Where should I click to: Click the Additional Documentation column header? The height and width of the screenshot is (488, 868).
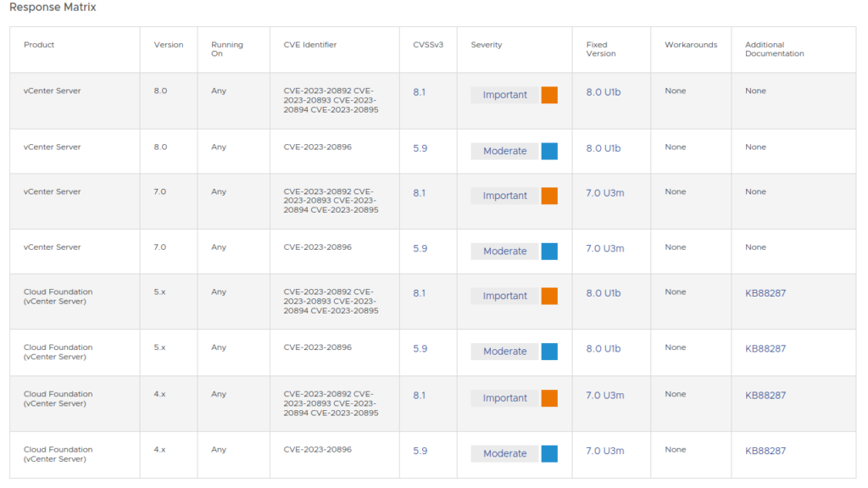pyautogui.click(x=774, y=49)
